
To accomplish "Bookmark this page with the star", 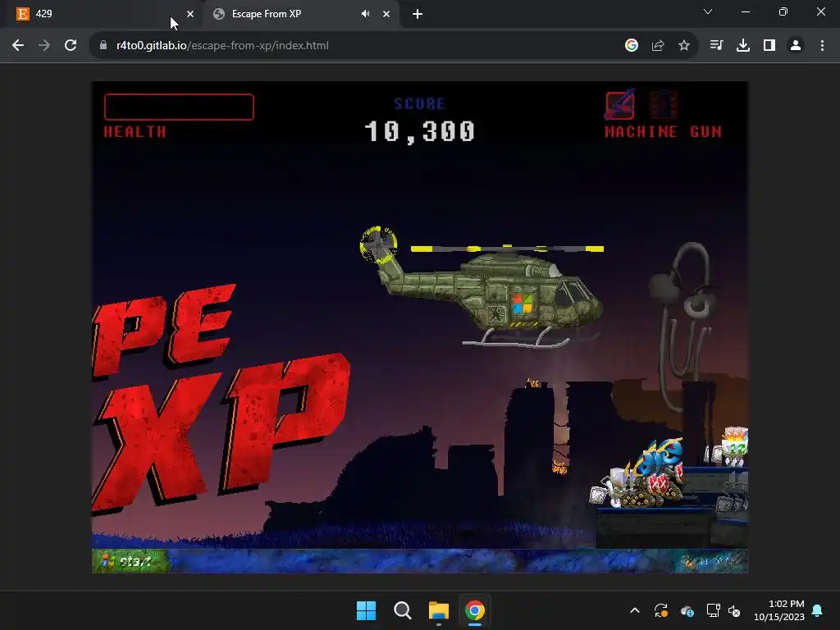I will click(684, 46).
